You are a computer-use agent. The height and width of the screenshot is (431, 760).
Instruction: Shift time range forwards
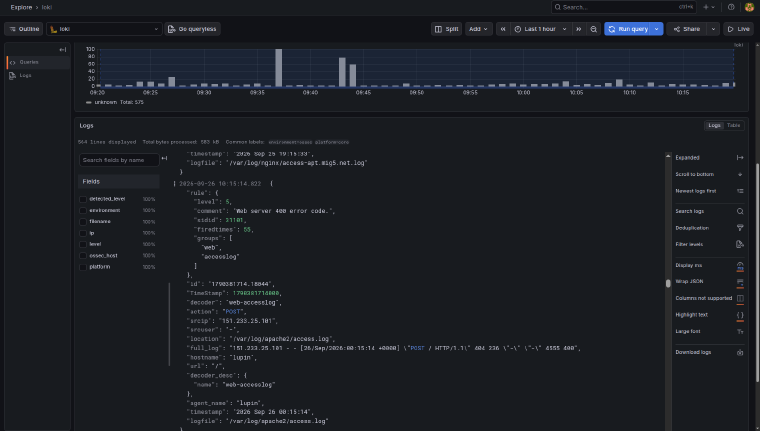578,29
